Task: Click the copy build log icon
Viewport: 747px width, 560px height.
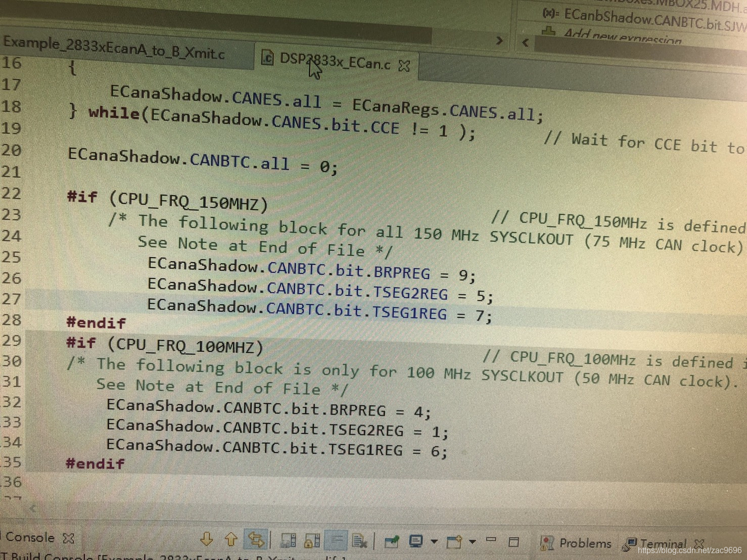Action: [x=288, y=540]
